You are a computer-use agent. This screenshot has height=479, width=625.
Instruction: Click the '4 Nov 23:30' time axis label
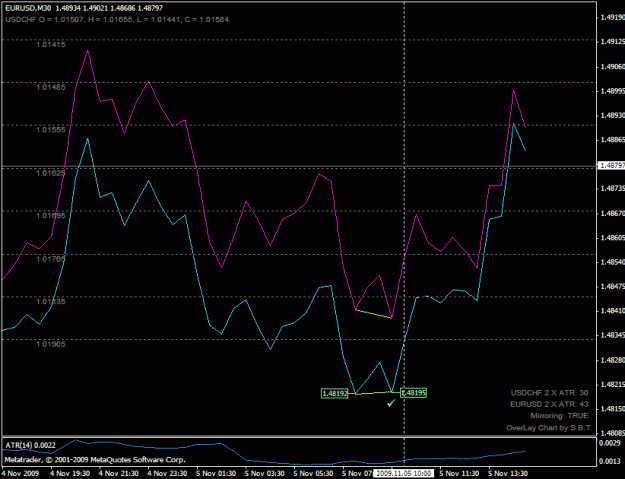[167, 473]
